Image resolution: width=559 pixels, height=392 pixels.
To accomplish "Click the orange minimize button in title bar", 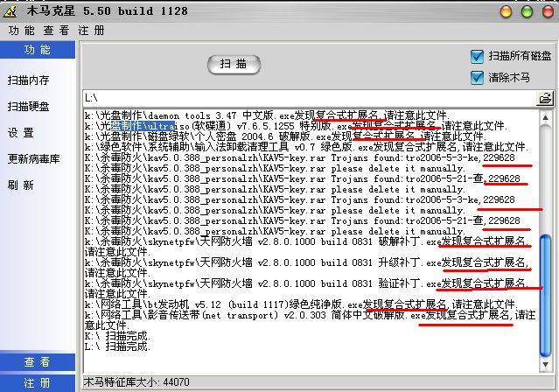I will pyautogui.click(x=506, y=11).
